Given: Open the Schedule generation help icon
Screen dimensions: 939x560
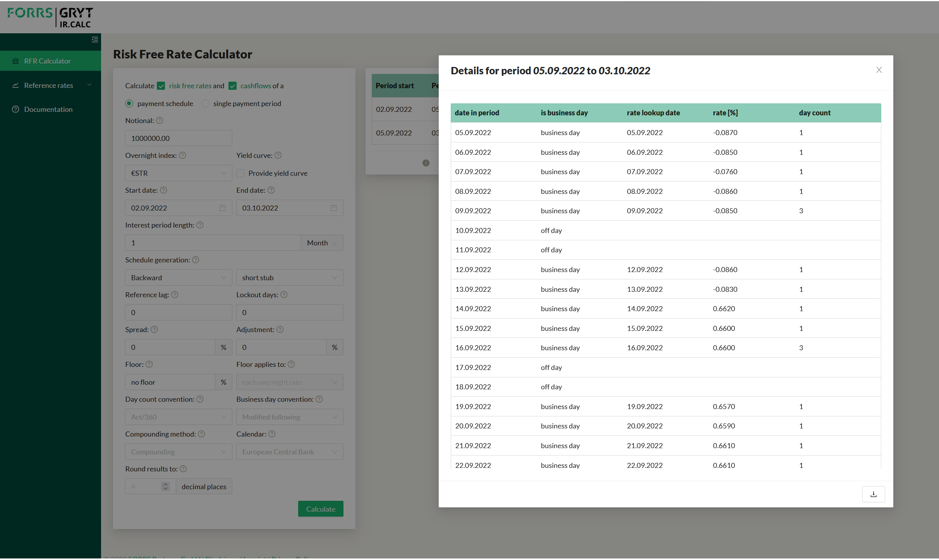Looking at the screenshot, I should tap(196, 260).
